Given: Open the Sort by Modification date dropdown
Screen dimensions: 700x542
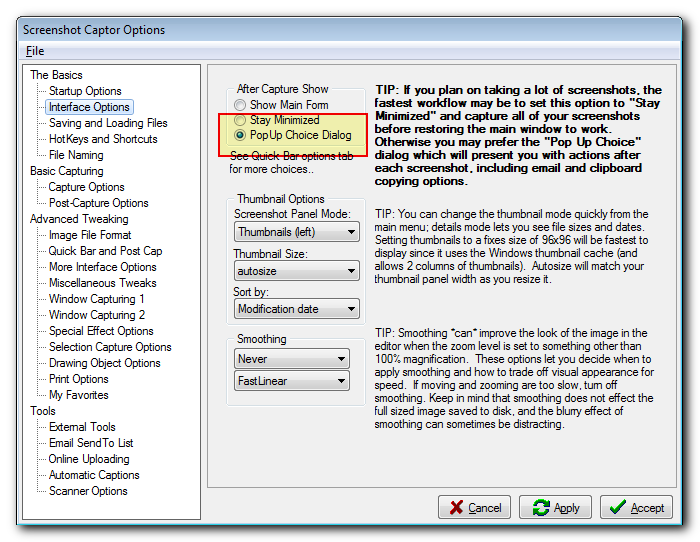Looking at the screenshot, I should pyautogui.click(x=296, y=309).
